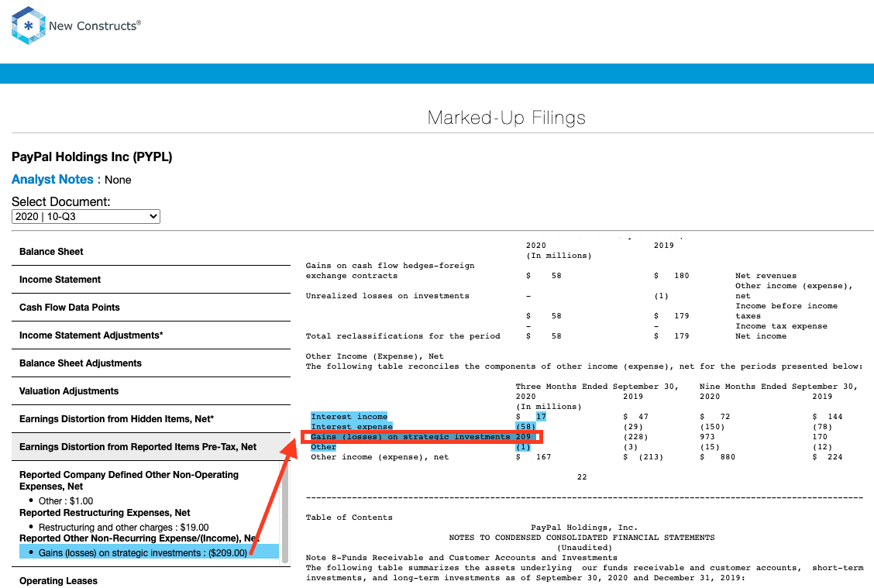
Task: Select the Other : $1.00 data point
Action: [x=66, y=501]
